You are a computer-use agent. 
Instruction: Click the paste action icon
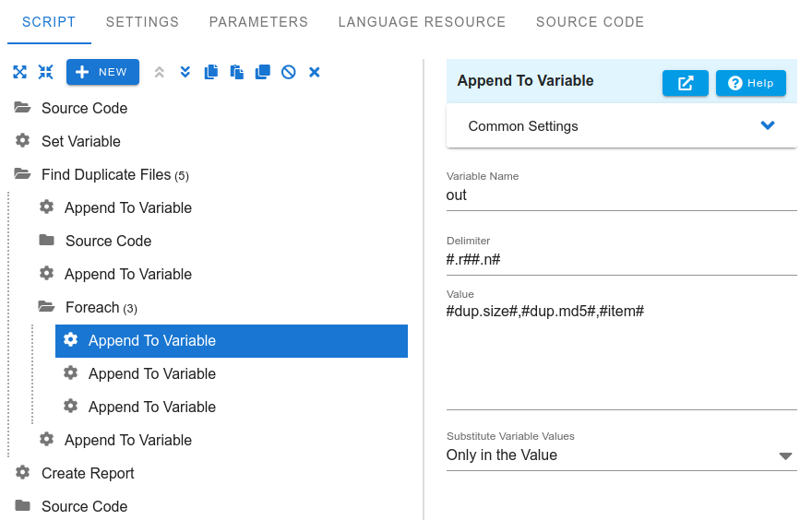click(236, 72)
